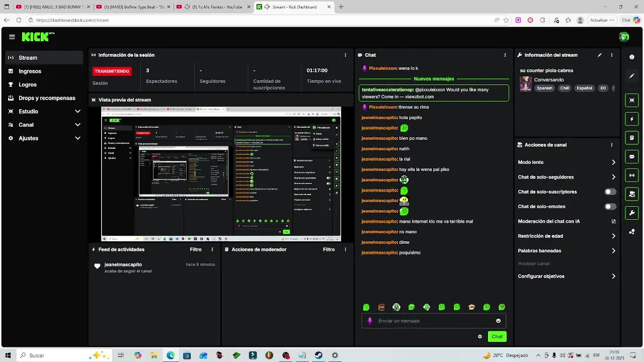Toggle the note page icon in right sidebar
This screenshot has width=644, height=362.
click(x=632, y=138)
